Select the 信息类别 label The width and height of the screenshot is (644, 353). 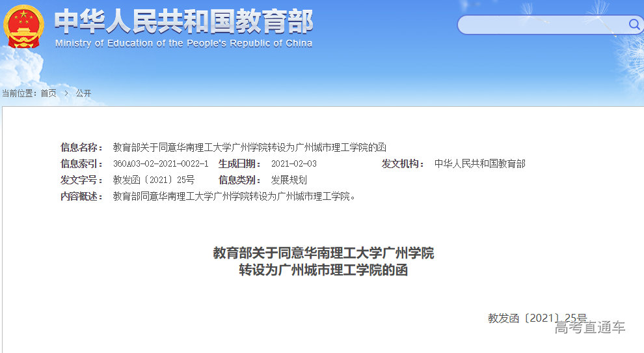pos(239,180)
